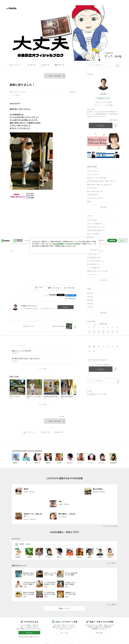The width and height of the screenshot is (129, 644).
Task: Click the Ameba 20th Anniv logo
Action: click(18, 241)
